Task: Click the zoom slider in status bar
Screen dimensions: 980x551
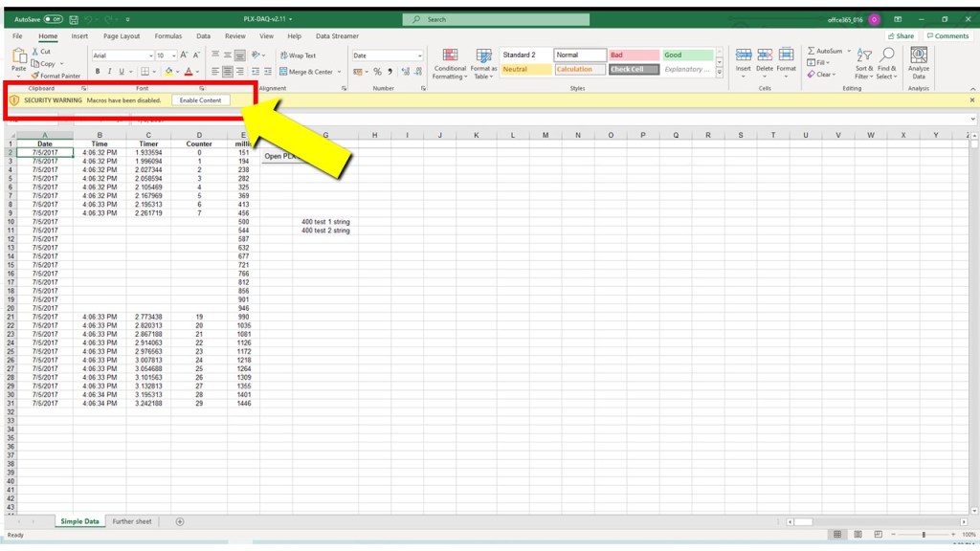Action: [923, 534]
